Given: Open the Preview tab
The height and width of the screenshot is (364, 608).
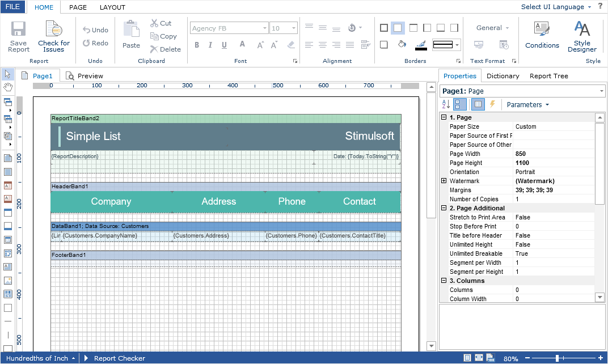Looking at the screenshot, I should 85,76.
